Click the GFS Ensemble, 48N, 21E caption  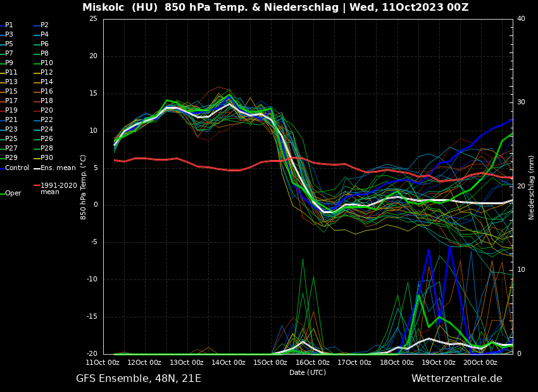point(139,379)
